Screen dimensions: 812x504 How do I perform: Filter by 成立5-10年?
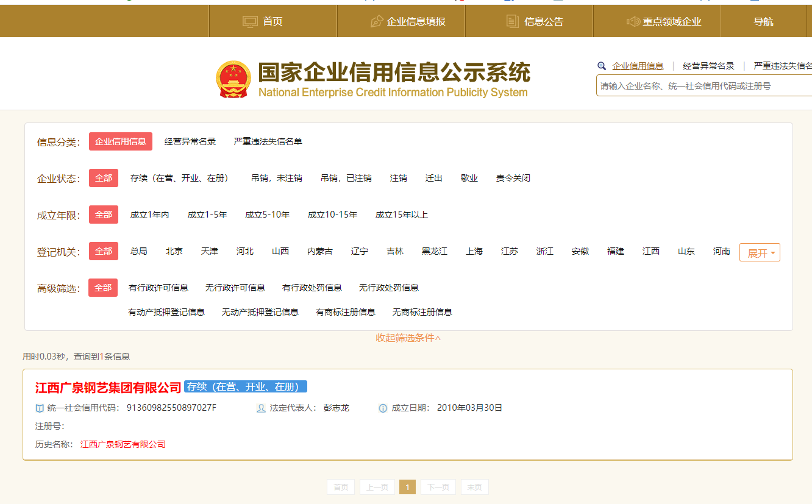point(268,215)
